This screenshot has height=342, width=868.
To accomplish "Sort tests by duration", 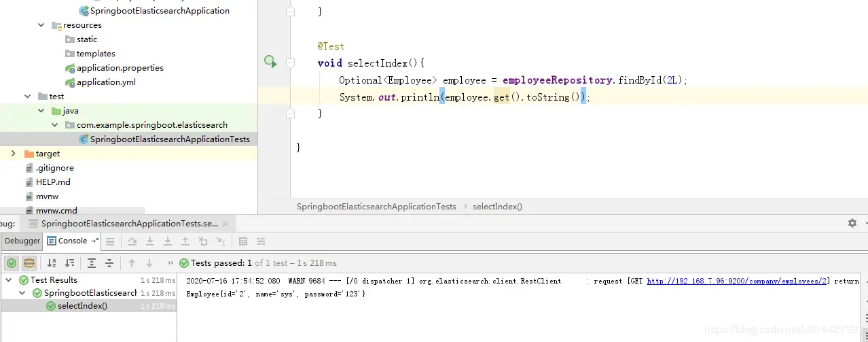I will [69, 263].
